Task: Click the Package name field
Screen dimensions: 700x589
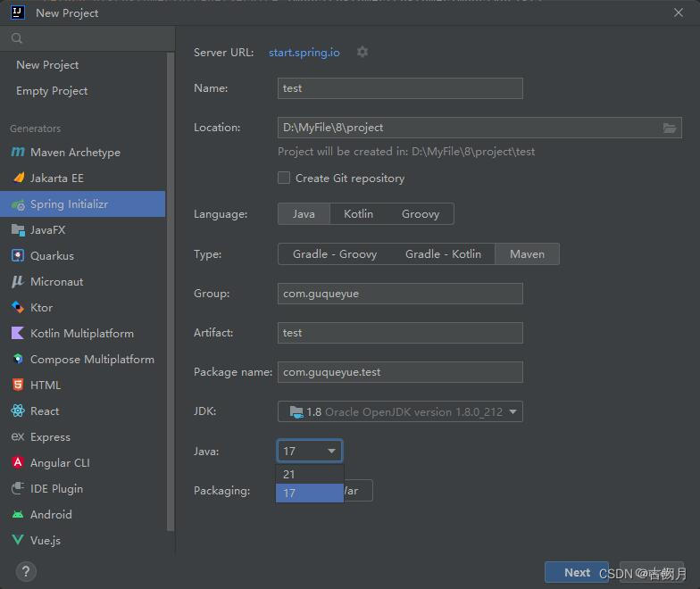Action: point(400,372)
